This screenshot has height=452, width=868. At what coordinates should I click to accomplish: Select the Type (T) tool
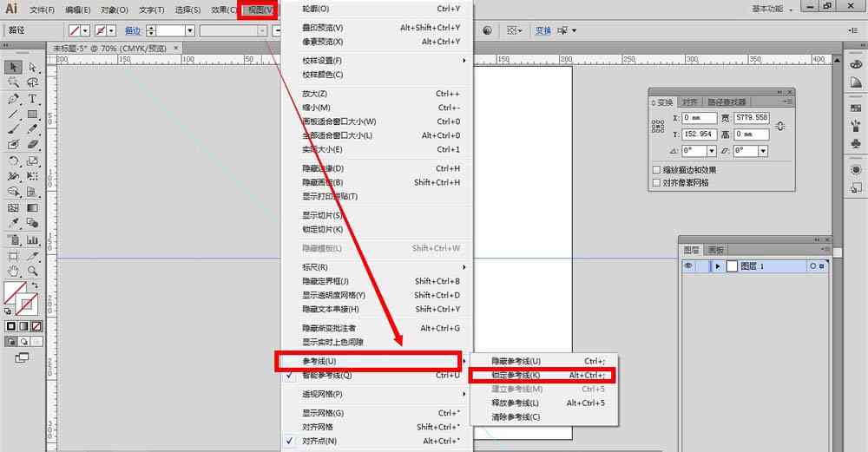(x=33, y=99)
